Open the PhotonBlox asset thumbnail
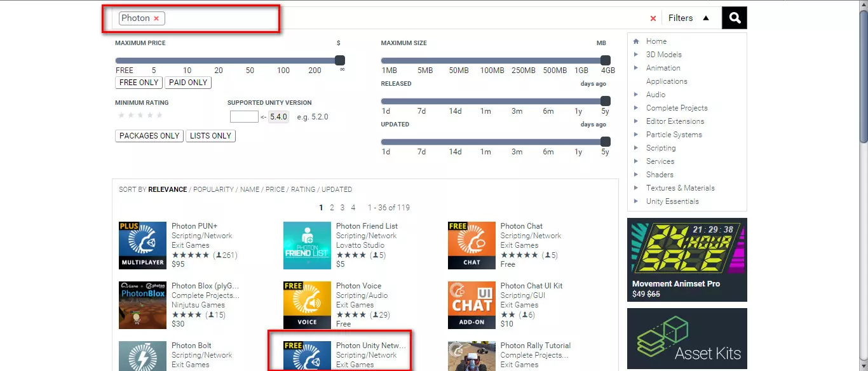The image size is (868, 371). point(142,305)
